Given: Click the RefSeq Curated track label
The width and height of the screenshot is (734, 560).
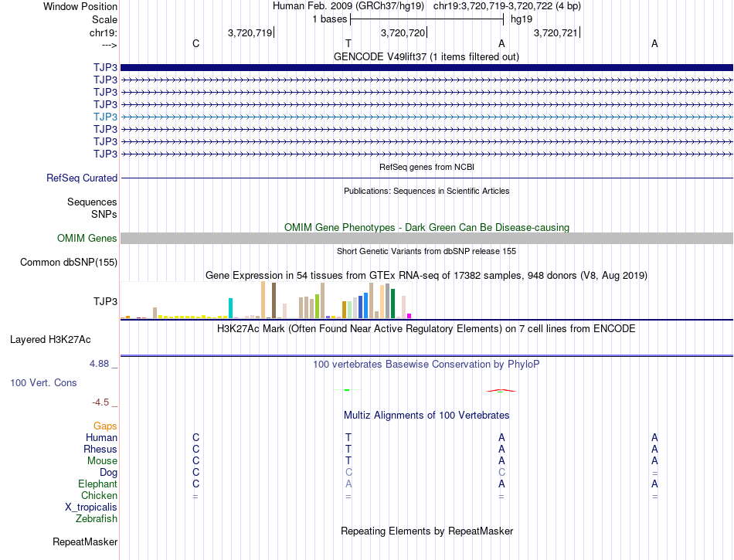Looking at the screenshot, I should tap(82, 178).
